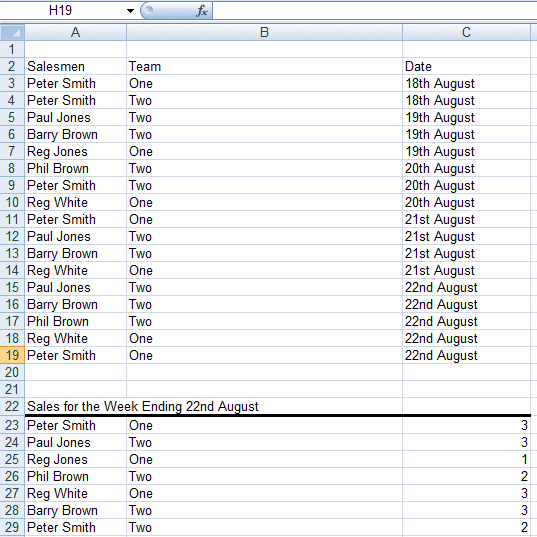Select row 22 header
This screenshot has width=537, height=537.
(x=12, y=406)
